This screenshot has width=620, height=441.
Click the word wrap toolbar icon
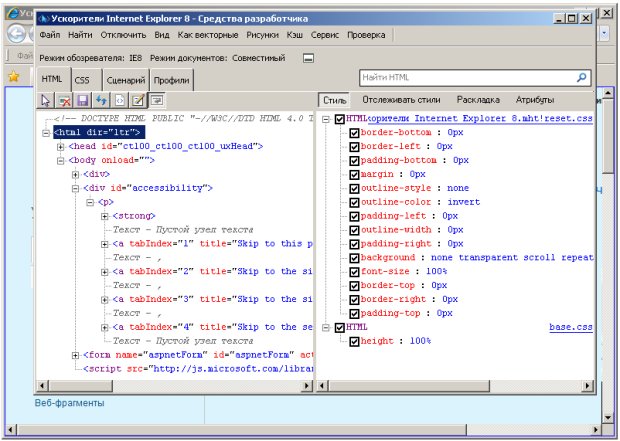pyautogui.click(x=158, y=100)
